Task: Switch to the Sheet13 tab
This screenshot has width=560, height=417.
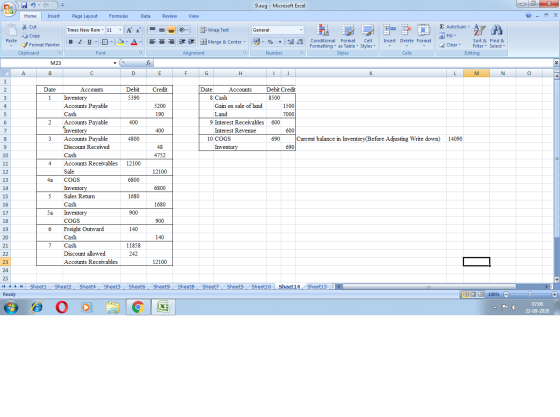Action: pos(317,286)
